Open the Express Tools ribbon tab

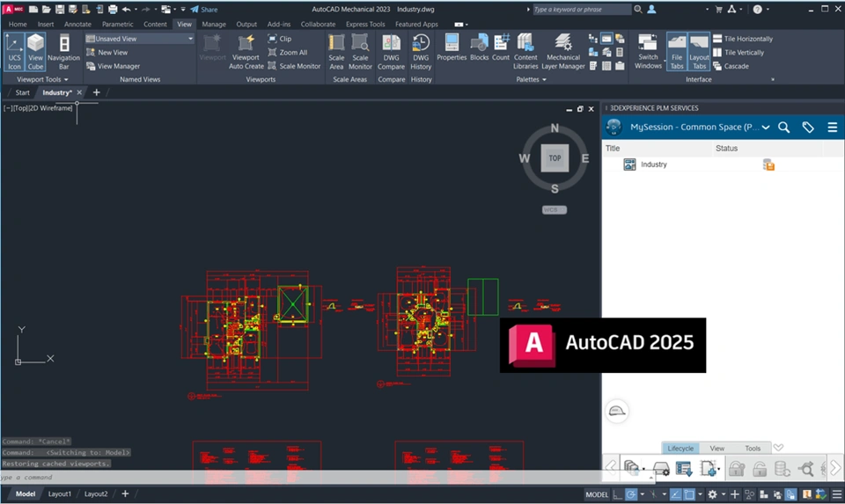(365, 25)
